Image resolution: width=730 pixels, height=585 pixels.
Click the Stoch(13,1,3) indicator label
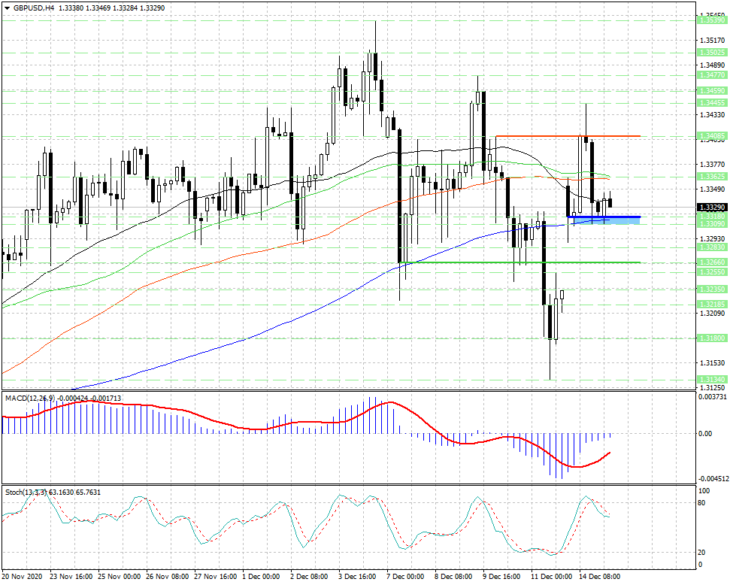pos(26,492)
